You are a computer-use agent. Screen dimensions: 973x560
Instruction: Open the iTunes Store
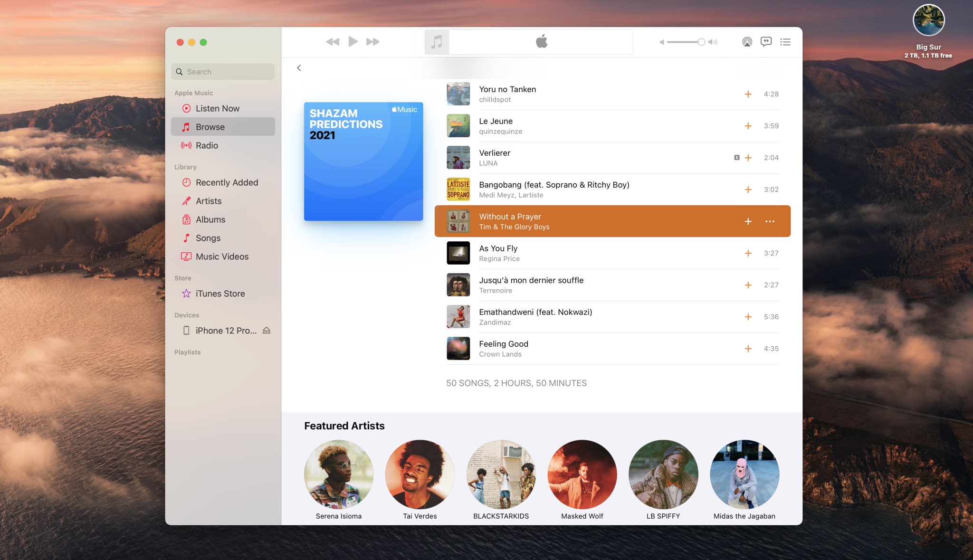223,294
